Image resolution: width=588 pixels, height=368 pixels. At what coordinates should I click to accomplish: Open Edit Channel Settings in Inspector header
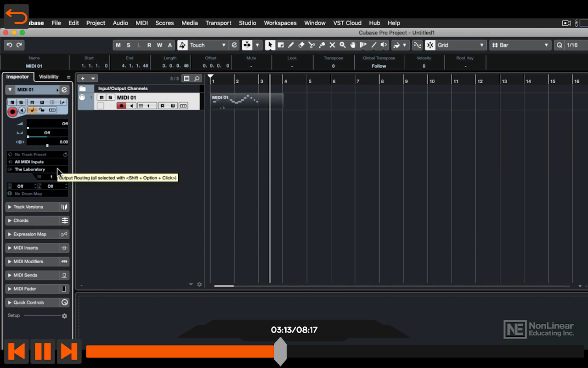[x=64, y=90]
